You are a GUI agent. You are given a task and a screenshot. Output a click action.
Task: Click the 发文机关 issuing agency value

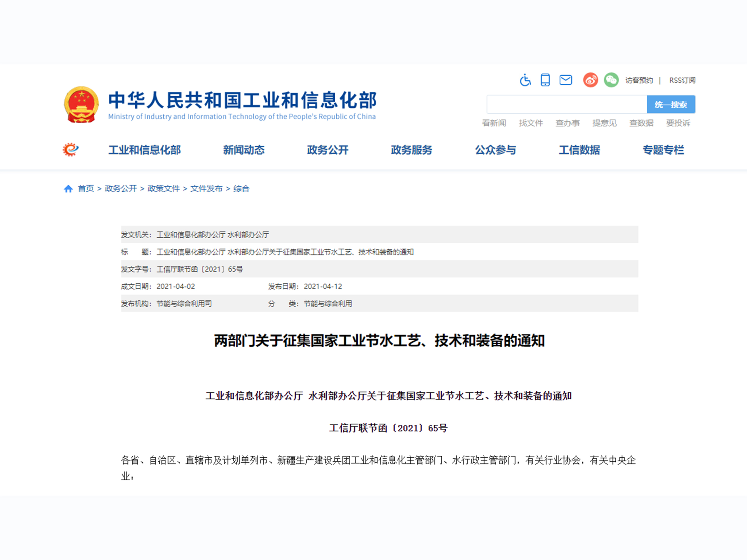click(213, 235)
